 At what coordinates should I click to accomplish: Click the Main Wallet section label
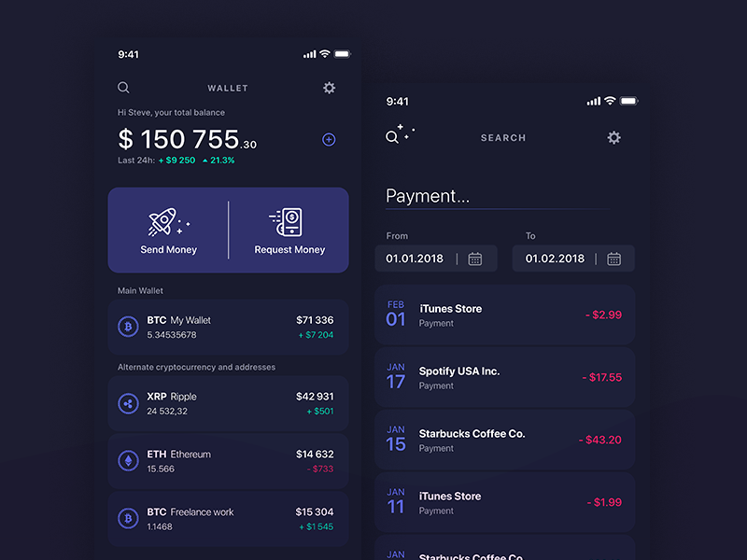140,290
